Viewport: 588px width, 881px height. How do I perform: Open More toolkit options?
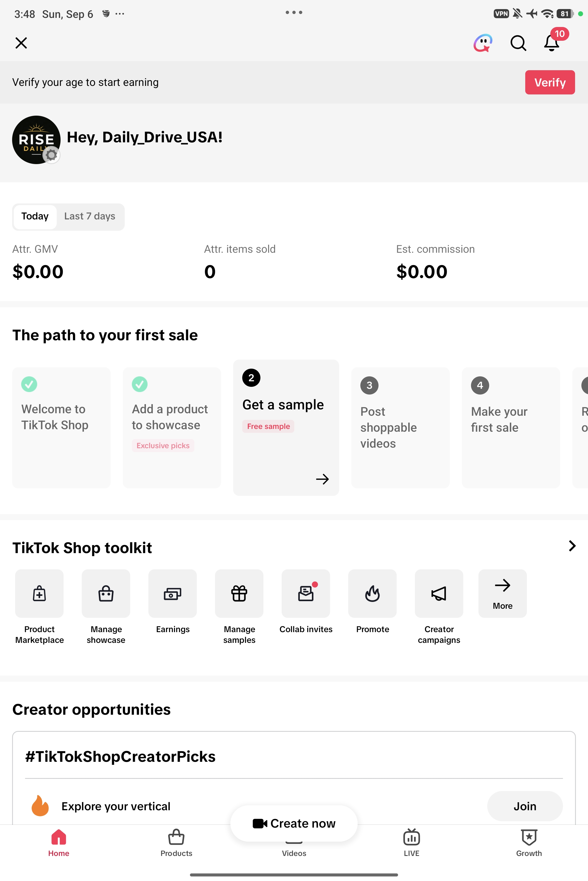point(502,593)
